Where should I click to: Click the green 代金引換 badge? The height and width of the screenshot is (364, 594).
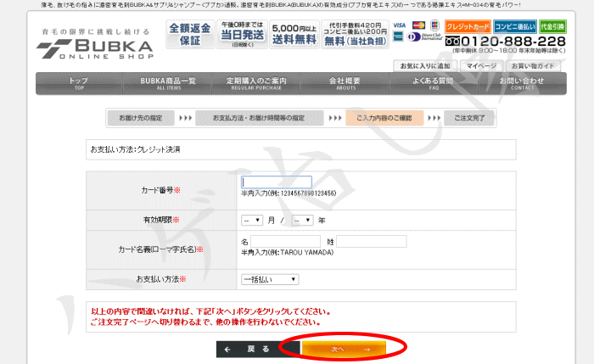point(552,26)
